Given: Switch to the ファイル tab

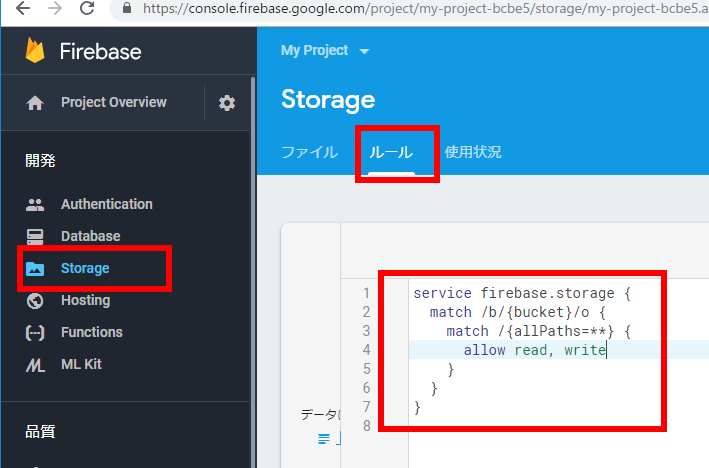Looking at the screenshot, I should click(x=310, y=152).
